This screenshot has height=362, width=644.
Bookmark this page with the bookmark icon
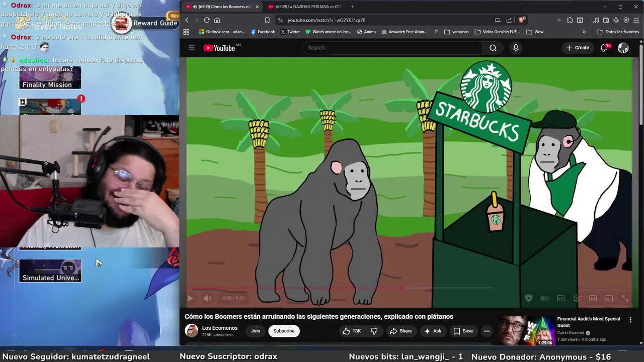267,20
